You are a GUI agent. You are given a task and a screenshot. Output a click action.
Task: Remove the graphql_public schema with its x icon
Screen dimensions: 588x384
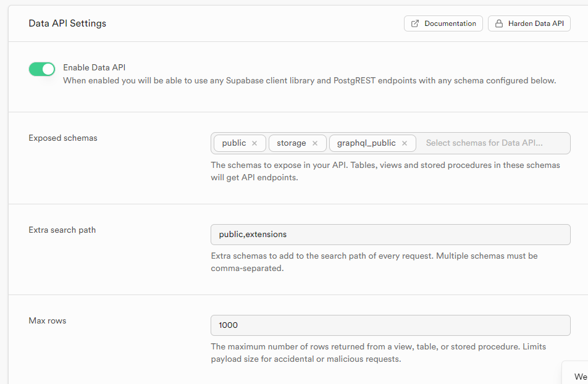coord(405,143)
